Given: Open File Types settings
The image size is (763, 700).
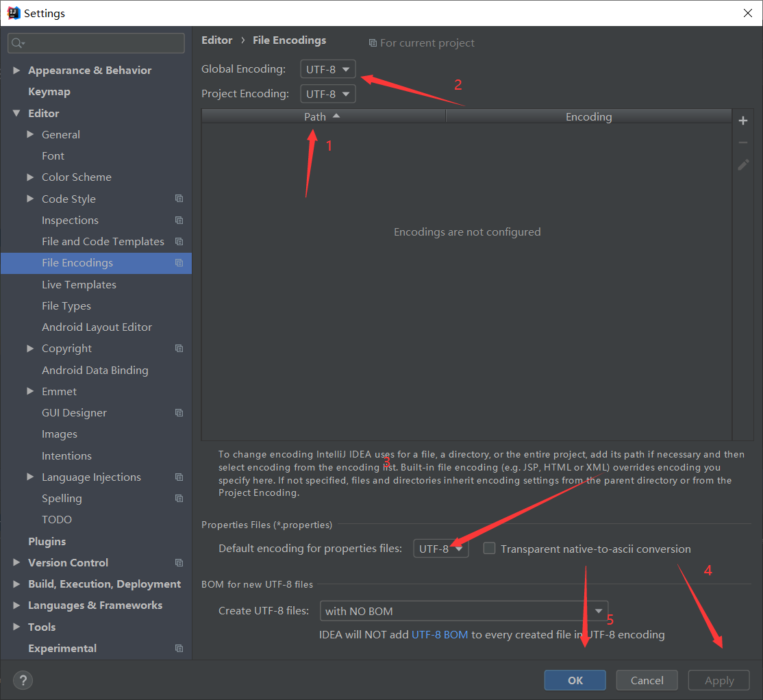Looking at the screenshot, I should pos(66,306).
